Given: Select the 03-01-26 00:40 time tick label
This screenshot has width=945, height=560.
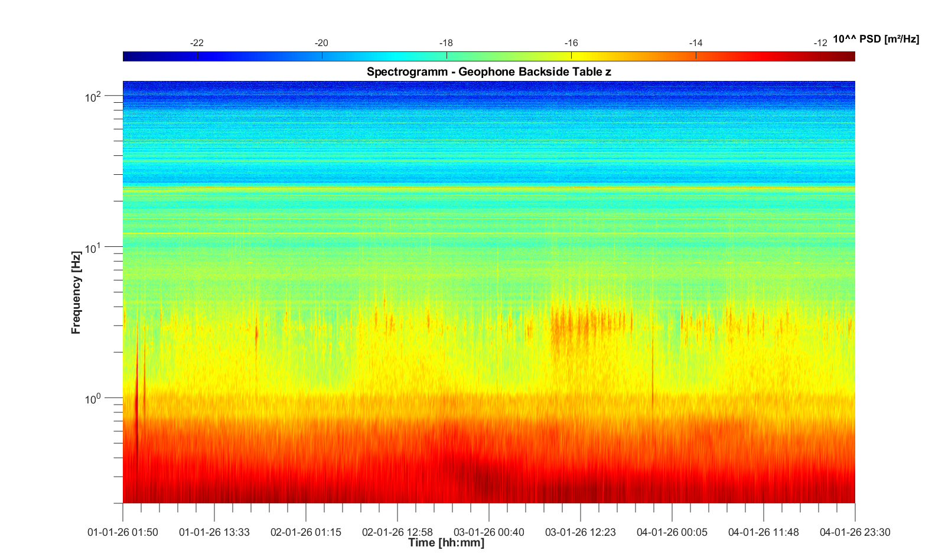Looking at the screenshot, I should 489,532.
